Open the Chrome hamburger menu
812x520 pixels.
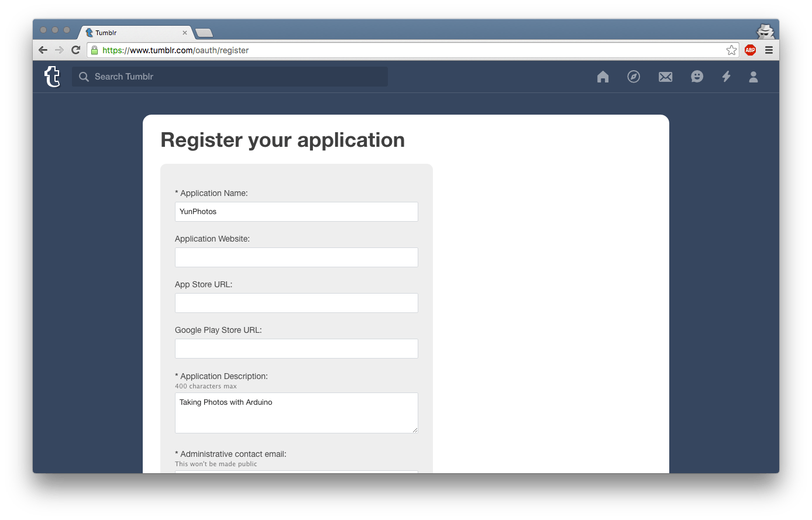769,50
